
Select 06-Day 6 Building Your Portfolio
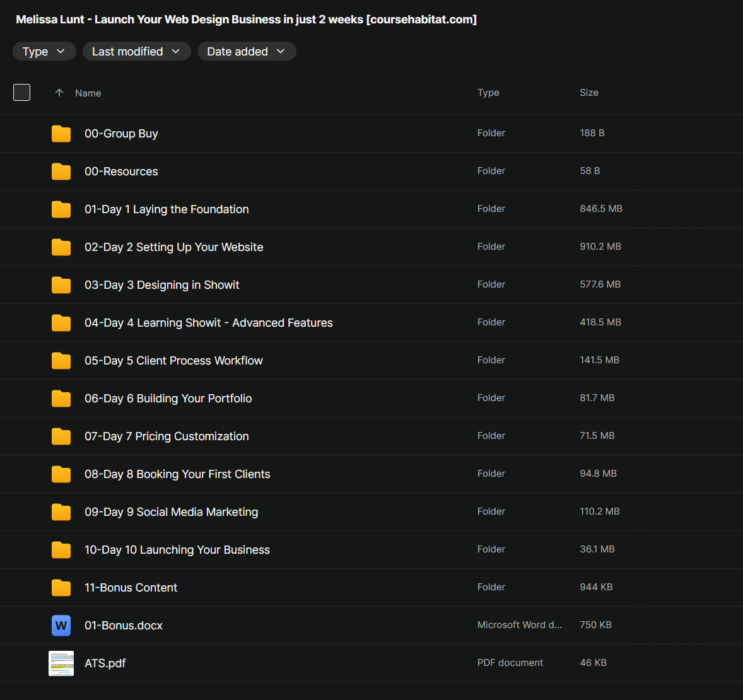pyautogui.click(x=168, y=399)
